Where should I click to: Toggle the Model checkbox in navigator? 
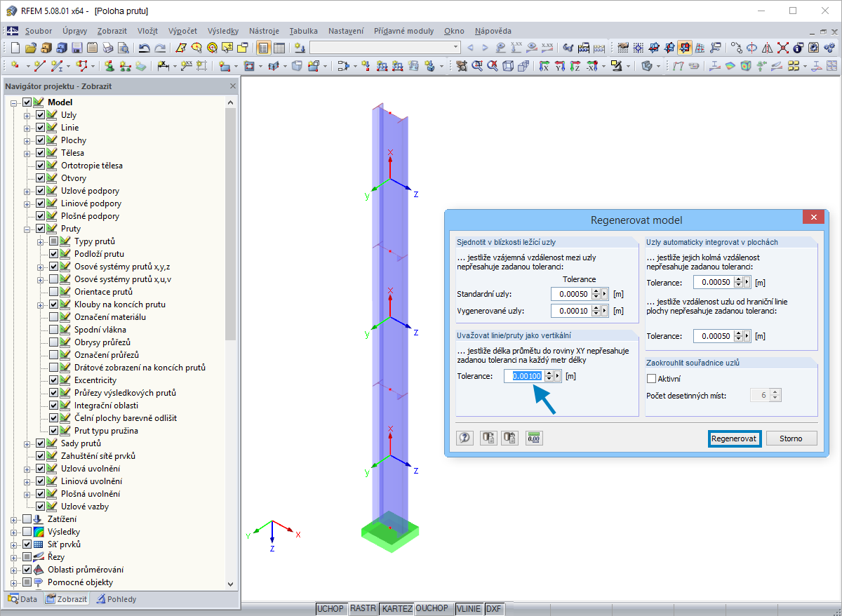[x=27, y=102]
